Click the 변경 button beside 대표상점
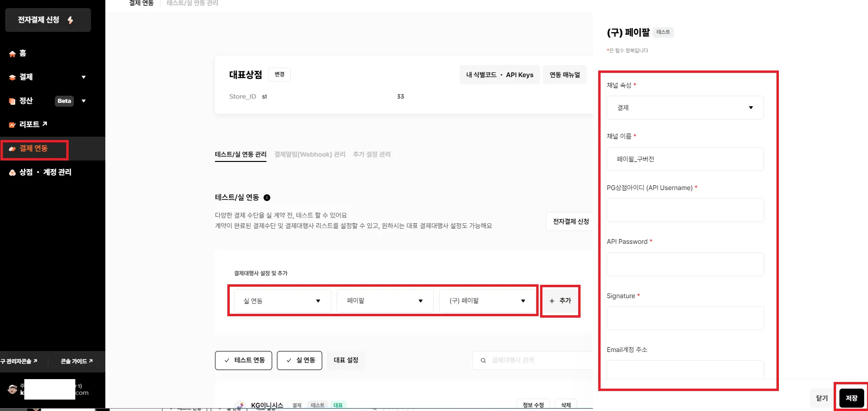This screenshot has height=411, width=868. 279,74
